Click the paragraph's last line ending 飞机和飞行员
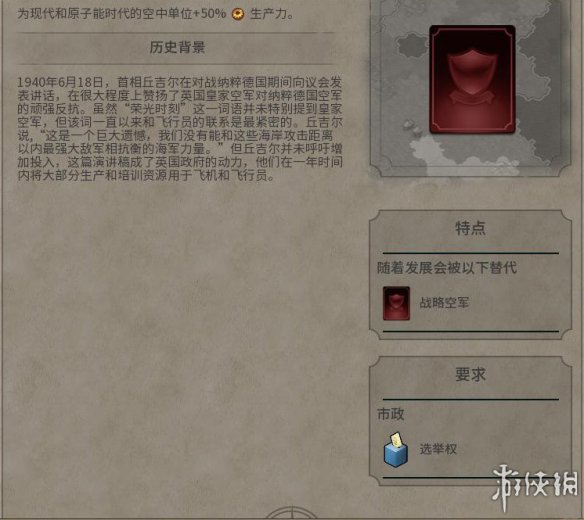This screenshot has width=584, height=520. 146,175
